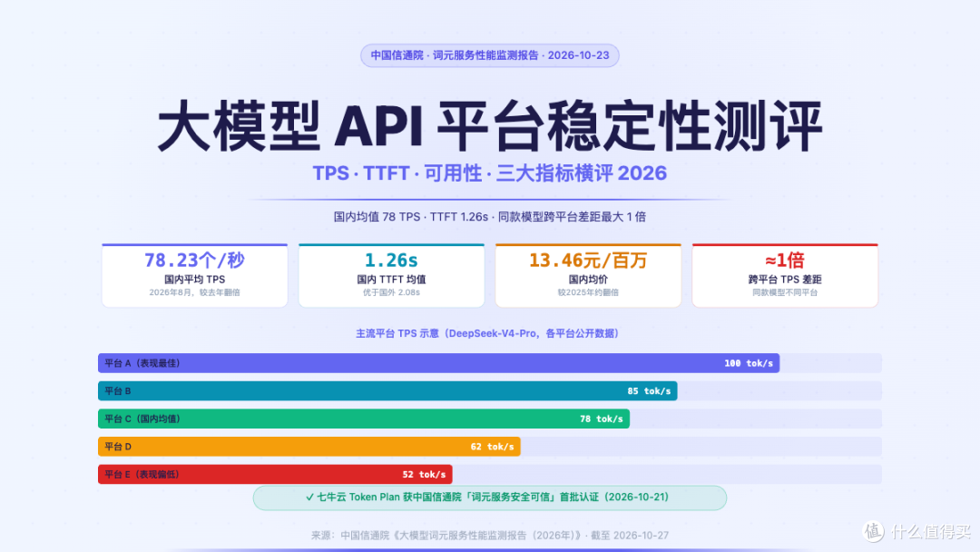This screenshot has height=552, width=980.
Task: Click the chart caption 主流平台 TPS 示意
Action: click(489, 334)
